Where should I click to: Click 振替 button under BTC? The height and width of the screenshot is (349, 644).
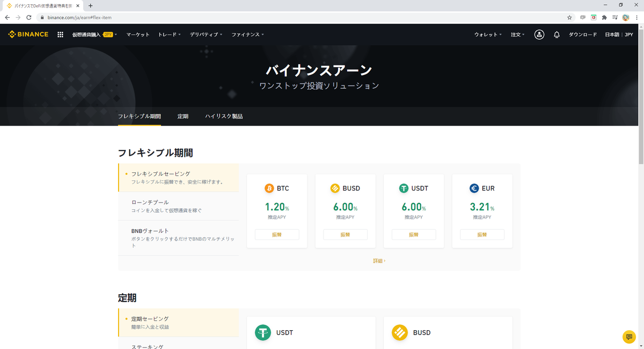click(277, 235)
